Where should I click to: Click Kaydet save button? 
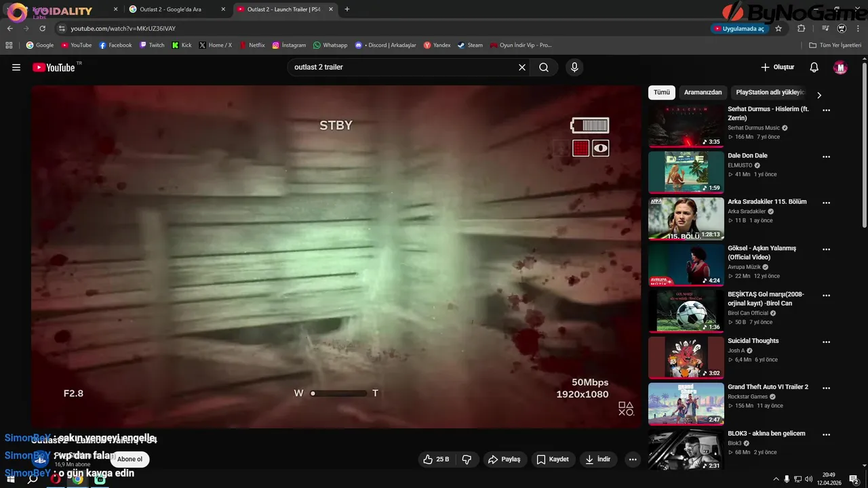click(x=552, y=459)
